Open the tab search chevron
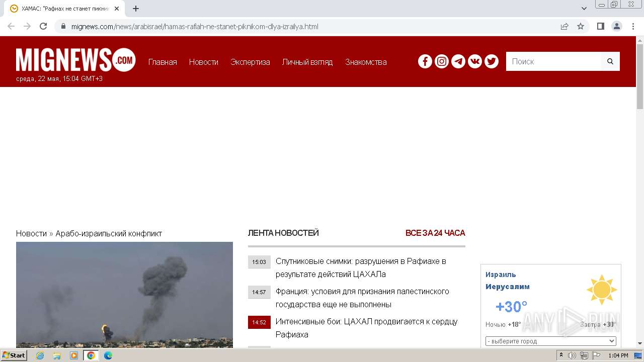Image resolution: width=644 pixels, height=362 pixels. coord(584,9)
